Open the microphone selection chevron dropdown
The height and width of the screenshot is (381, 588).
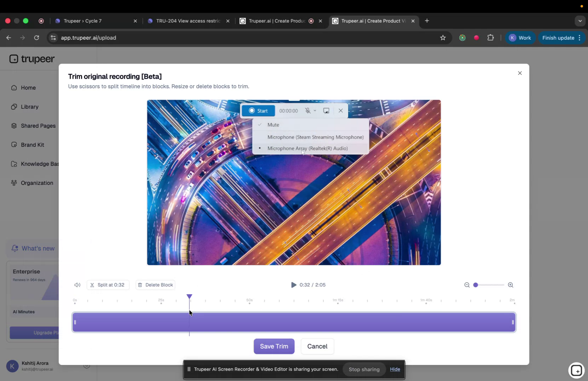pyautogui.click(x=316, y=110)
